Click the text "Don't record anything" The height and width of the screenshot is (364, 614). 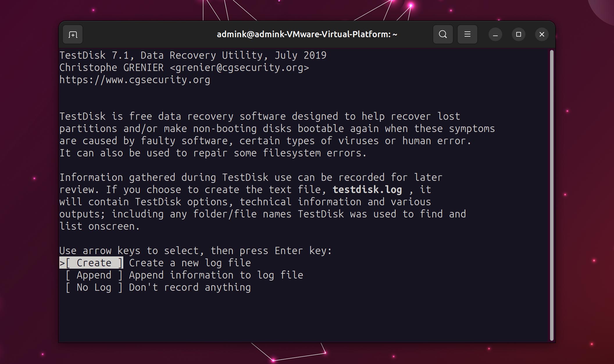(190, 287)
